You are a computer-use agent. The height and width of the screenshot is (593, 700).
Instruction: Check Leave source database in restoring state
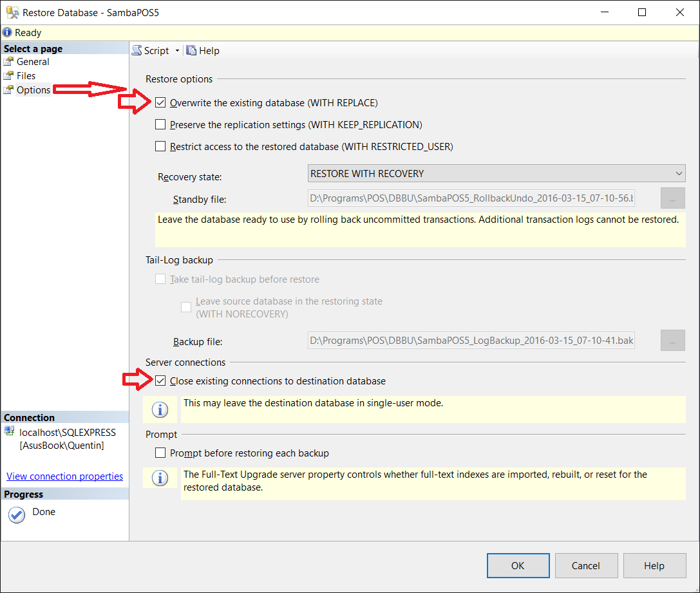tap(186, 307)
